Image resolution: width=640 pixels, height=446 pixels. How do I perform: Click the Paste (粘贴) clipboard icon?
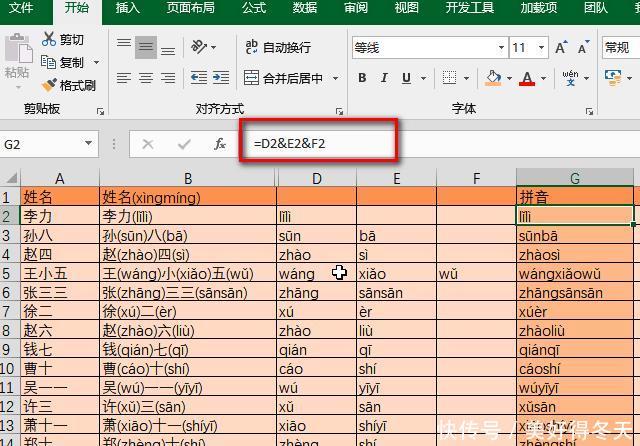point(18,48)
